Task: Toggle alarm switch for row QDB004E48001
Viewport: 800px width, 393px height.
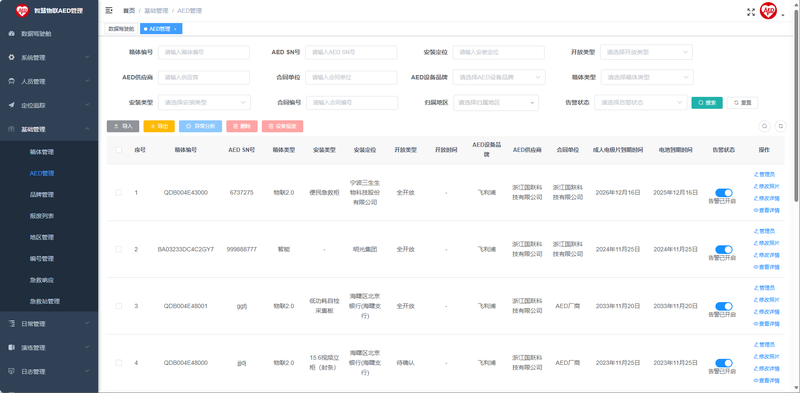Action: [723, 306]
